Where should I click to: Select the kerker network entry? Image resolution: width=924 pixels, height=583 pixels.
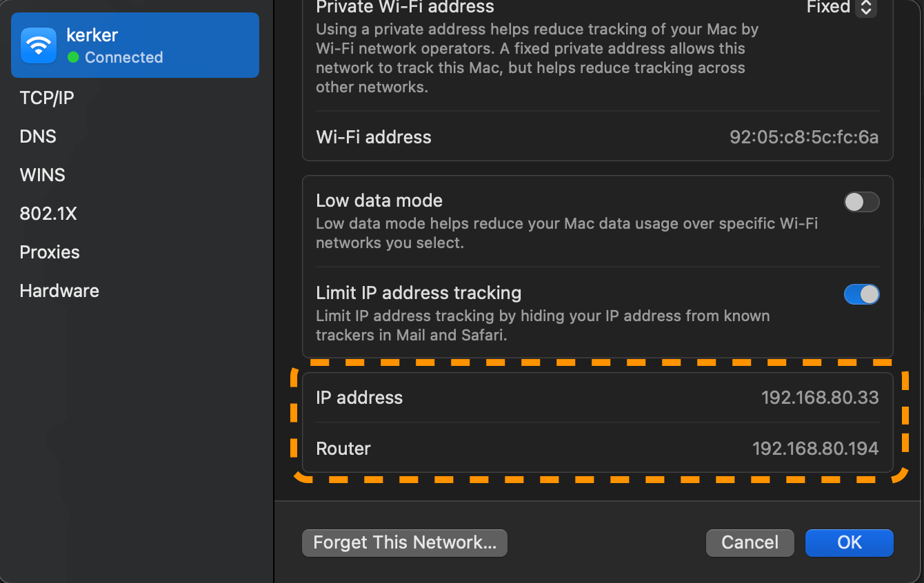click(x=134, y=44)
